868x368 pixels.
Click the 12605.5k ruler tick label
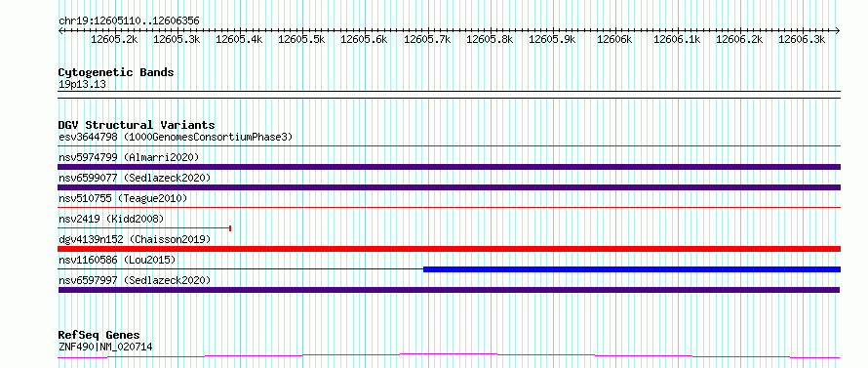click(x=301, y=39)
